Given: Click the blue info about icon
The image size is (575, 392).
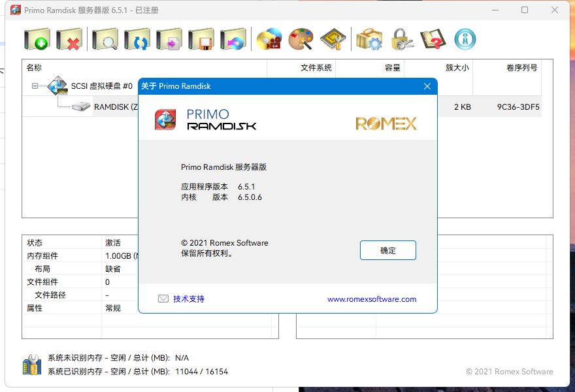Looking at the screenshot, I should tap(465, 39).
